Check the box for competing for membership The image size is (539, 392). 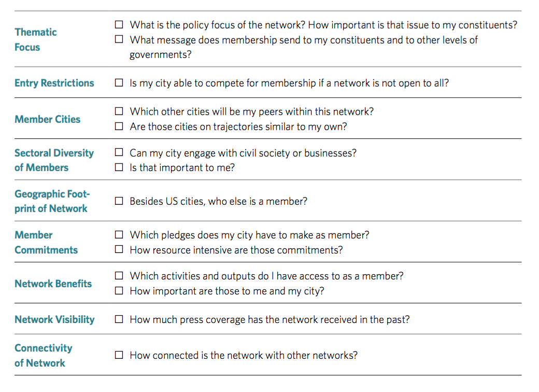coord(119,82)
